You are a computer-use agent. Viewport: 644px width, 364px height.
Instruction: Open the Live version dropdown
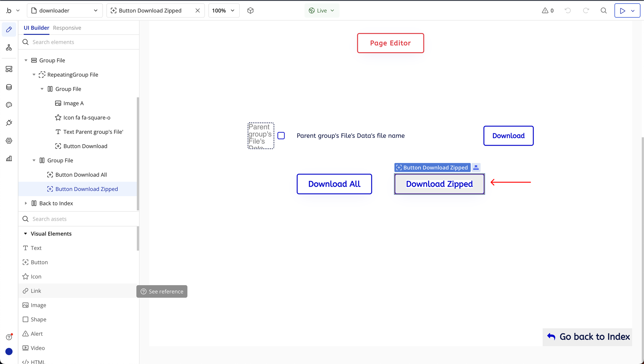(x=322, y=11)
